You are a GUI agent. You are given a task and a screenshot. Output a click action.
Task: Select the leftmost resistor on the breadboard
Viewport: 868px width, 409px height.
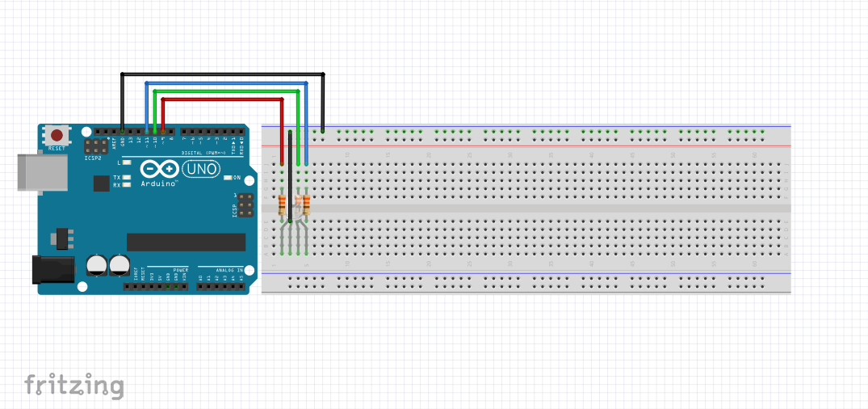283,205
